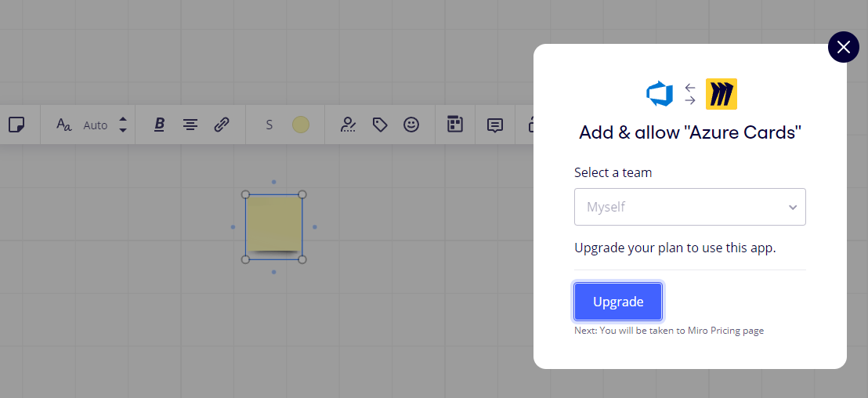The height and width of the screenshot is (398, 868).
Task: Open the Auto font size dropdown
Action: pos(96,125)
